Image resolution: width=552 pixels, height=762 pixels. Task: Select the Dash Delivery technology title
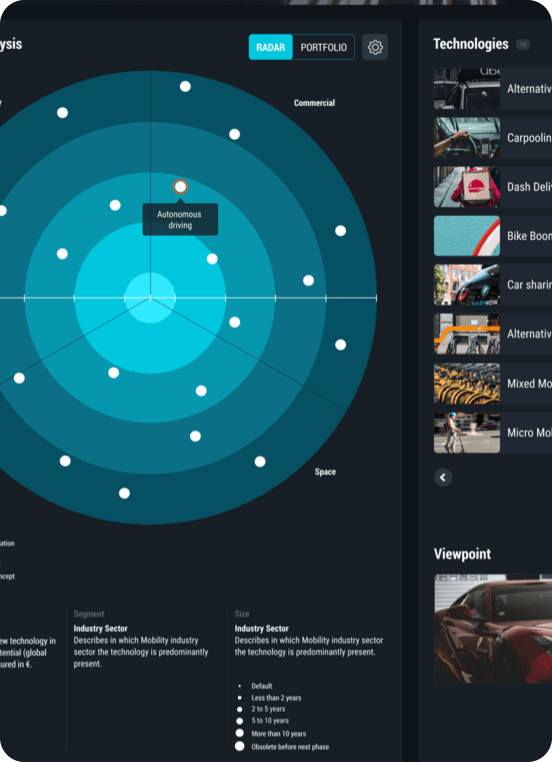pyautogui.click(x=529, y=187)
